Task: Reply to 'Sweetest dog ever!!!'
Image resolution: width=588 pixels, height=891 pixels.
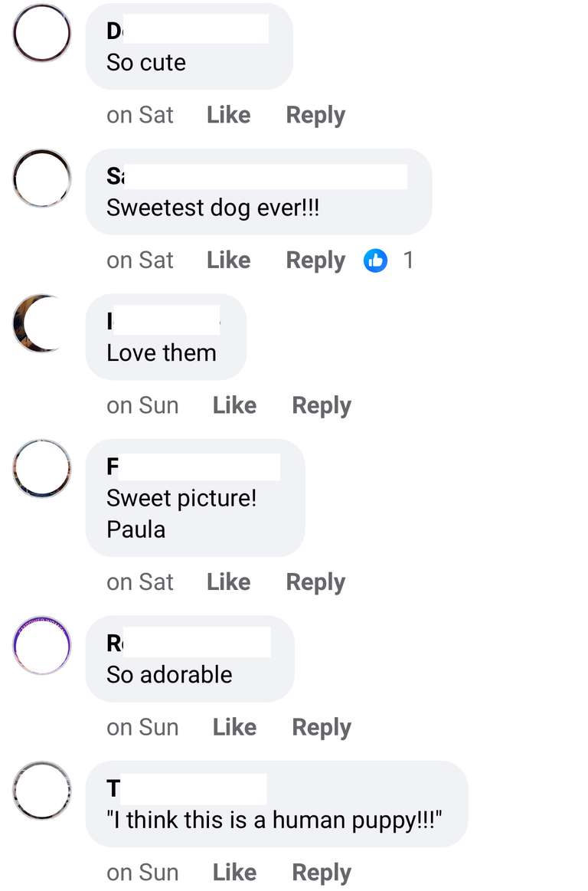Action: (x=315, y=260)
